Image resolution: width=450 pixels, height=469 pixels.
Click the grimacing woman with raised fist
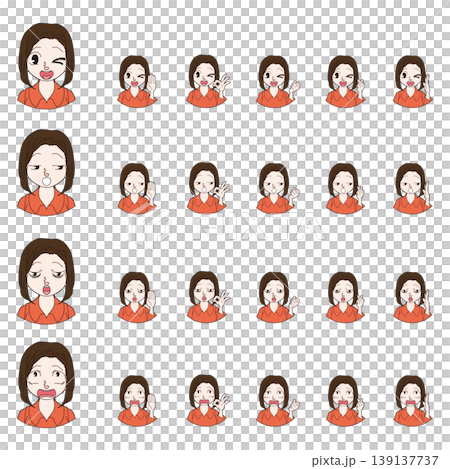[278, 401]
